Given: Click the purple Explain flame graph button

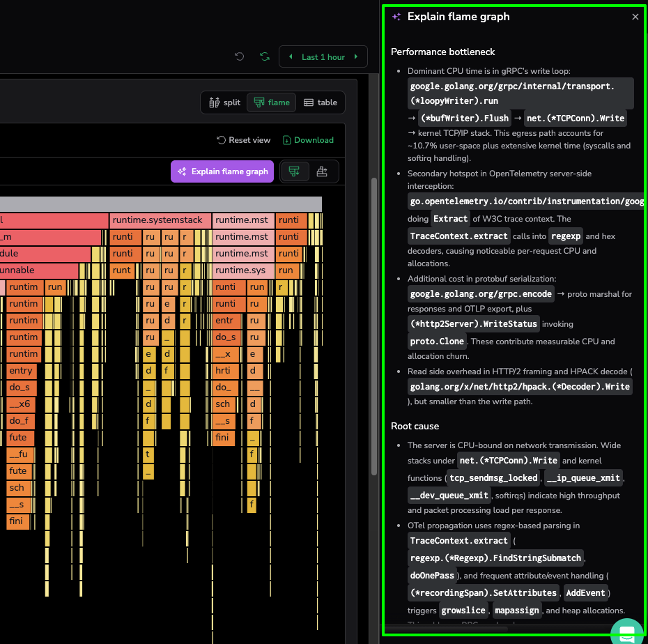Looking at the screenshot, I should coord(223,171).
